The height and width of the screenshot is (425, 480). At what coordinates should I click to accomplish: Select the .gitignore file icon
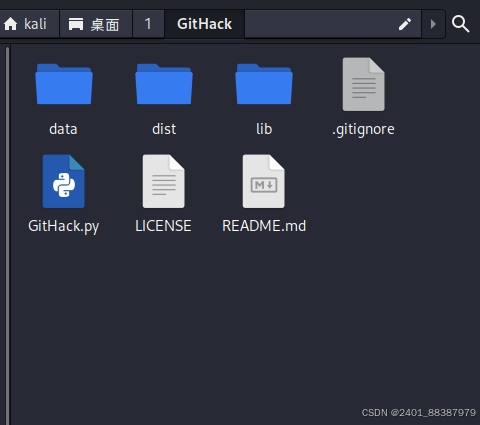click(x=364, y=84)
